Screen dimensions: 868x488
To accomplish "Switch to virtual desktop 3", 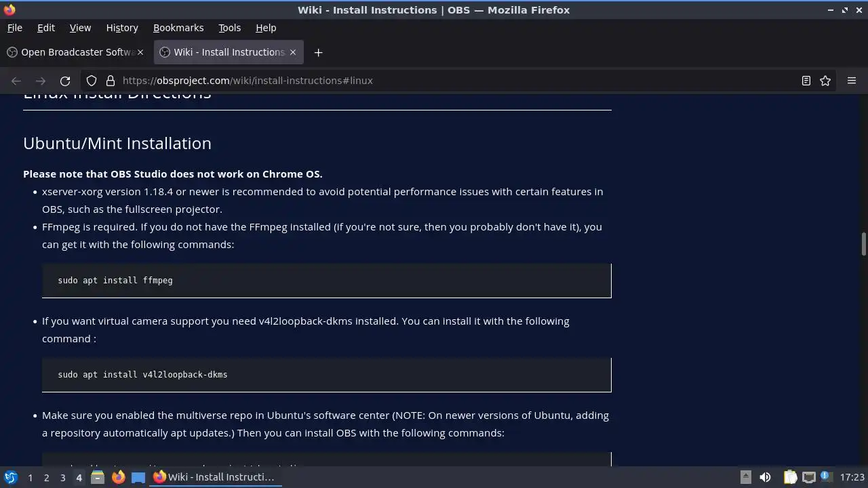I will pyautogui.click(x=62, y=477).
